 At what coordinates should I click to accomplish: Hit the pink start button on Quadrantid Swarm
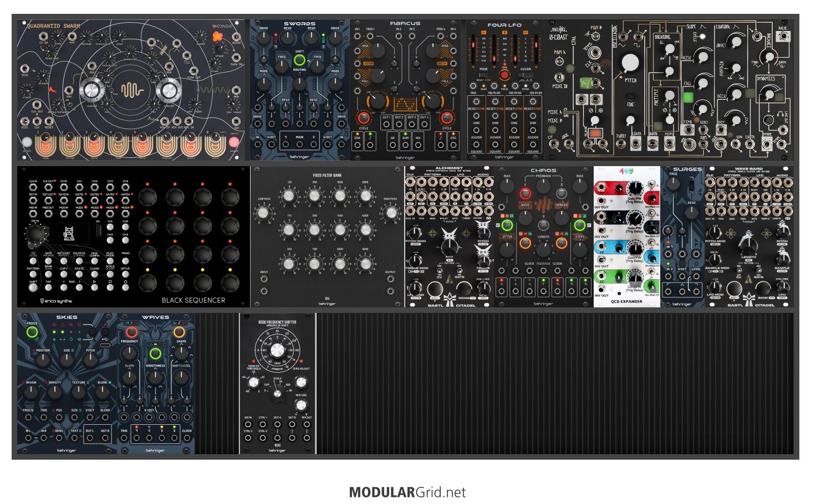coord(234,142)
